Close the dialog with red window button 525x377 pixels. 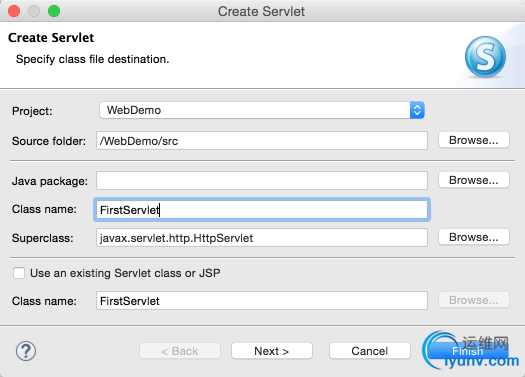[x=14, y=11]
